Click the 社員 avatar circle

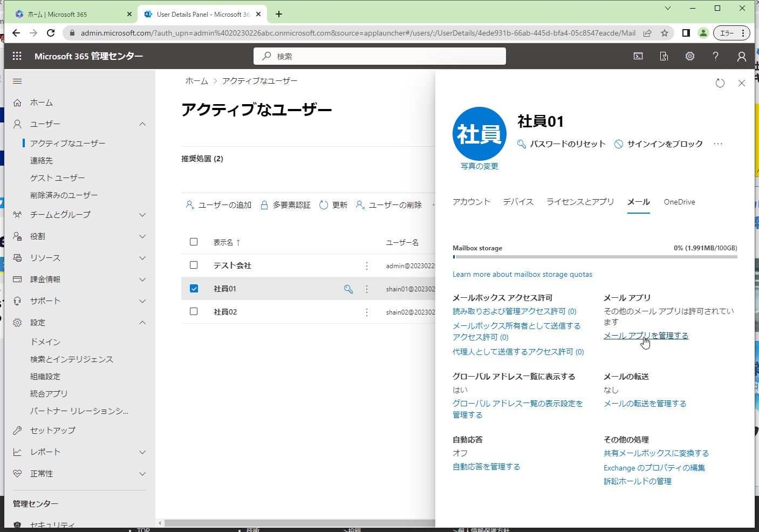pyautogui.click(x=480, y=134)
